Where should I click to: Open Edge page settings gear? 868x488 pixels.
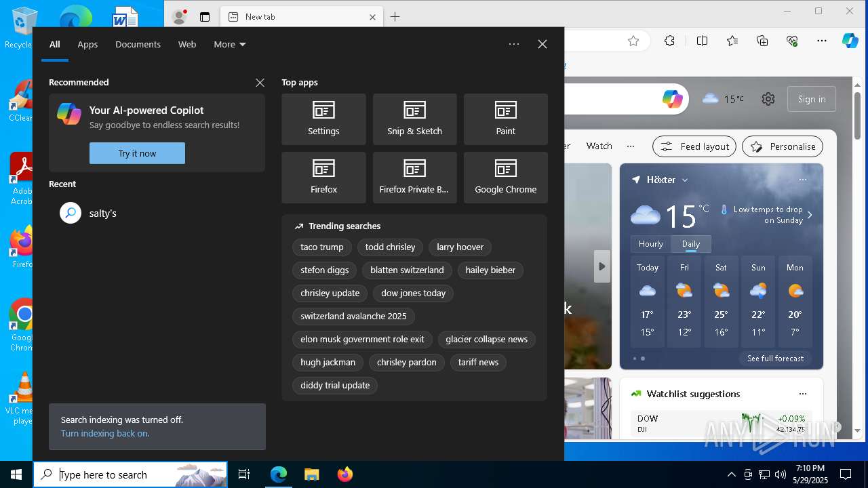click(x=768, y=99)
